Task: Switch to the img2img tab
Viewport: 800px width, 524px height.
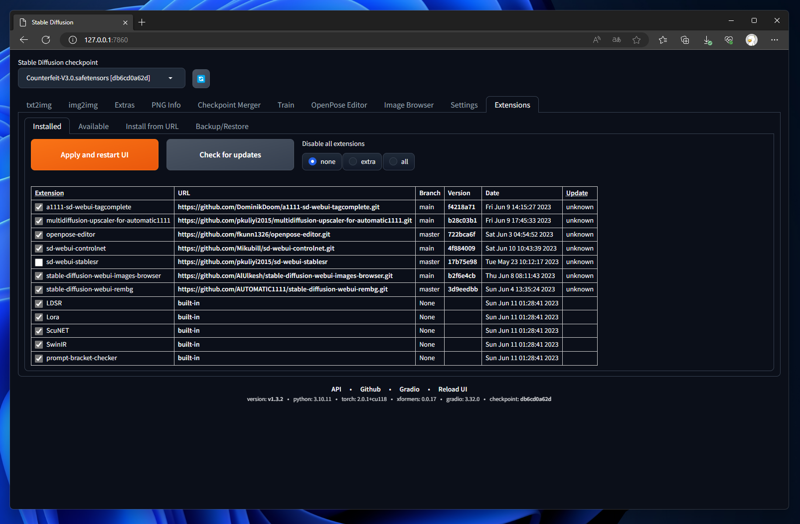Action: [83, 105]
